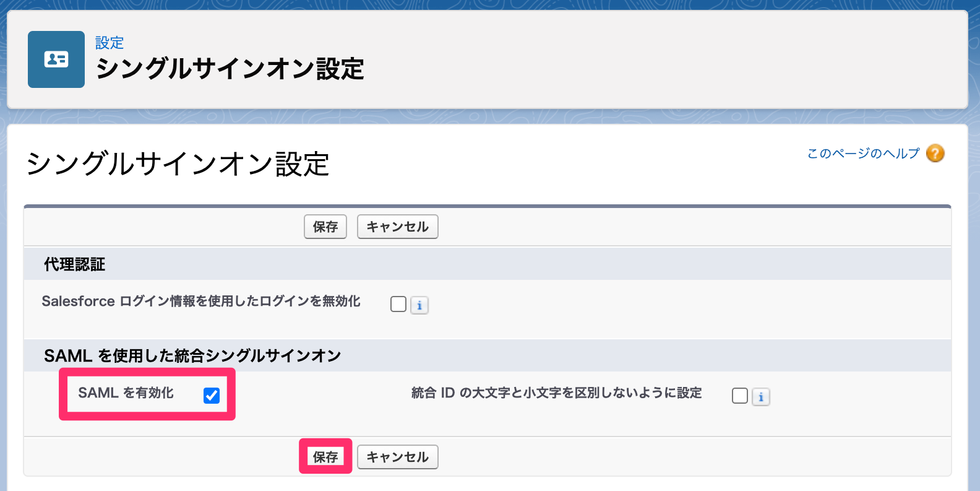Image resolution: width=980 pixels, height=491 pixels.
Task: Click the highlighted bottom 保存 button
Action: pos(325,457)
